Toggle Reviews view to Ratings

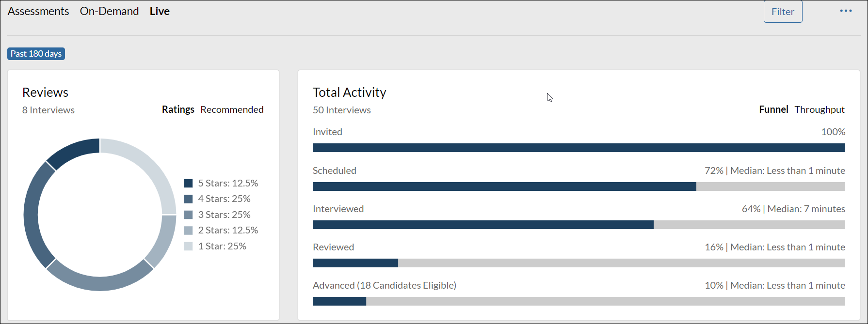pyautogui.click(x=178, y=109)
